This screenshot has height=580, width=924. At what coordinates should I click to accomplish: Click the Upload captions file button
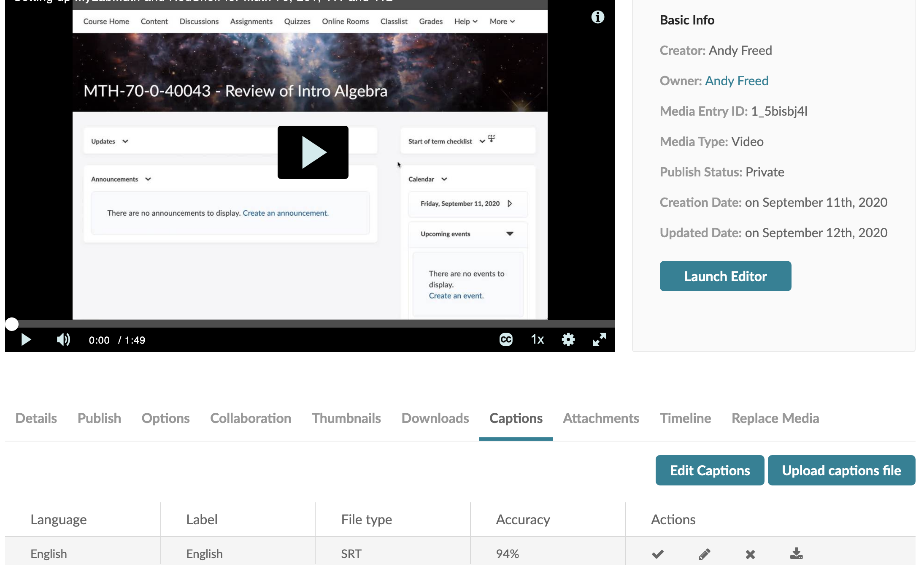click(x=841, y=470)
